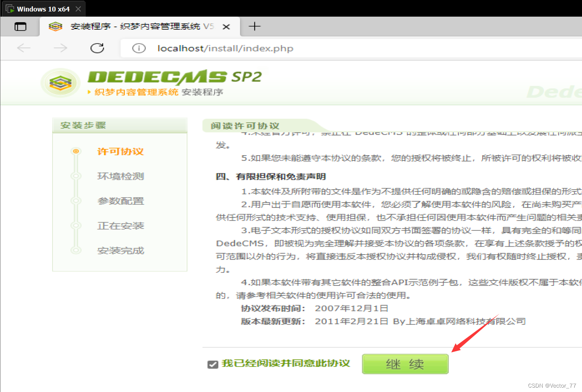Click the orange dot beside 许可协议
582x392 pixels.
[76, 151]
